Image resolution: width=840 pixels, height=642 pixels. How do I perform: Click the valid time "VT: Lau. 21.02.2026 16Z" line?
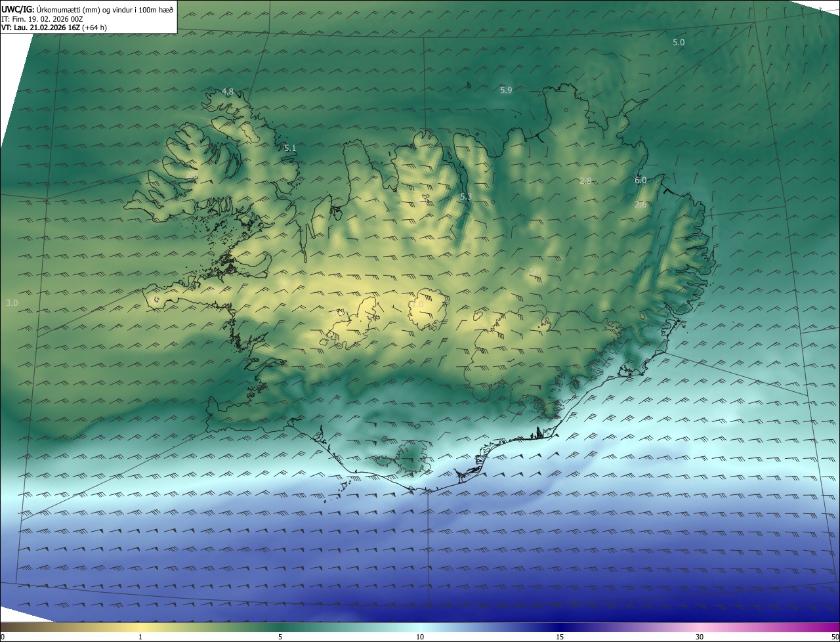click(54, 28)
